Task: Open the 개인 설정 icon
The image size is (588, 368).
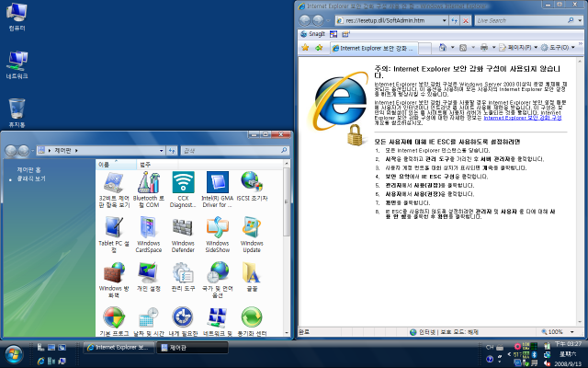Action: click(149, 277)
